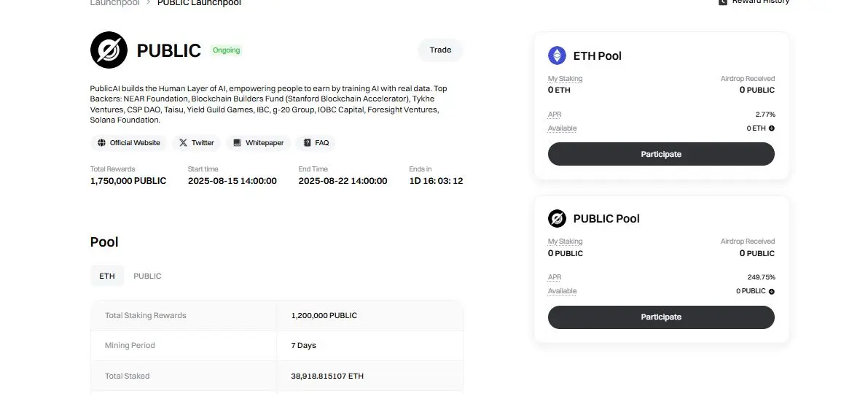Participate in the ETH Pool
Viewport: 868px width, 394px height.
[x=661, y=154]
